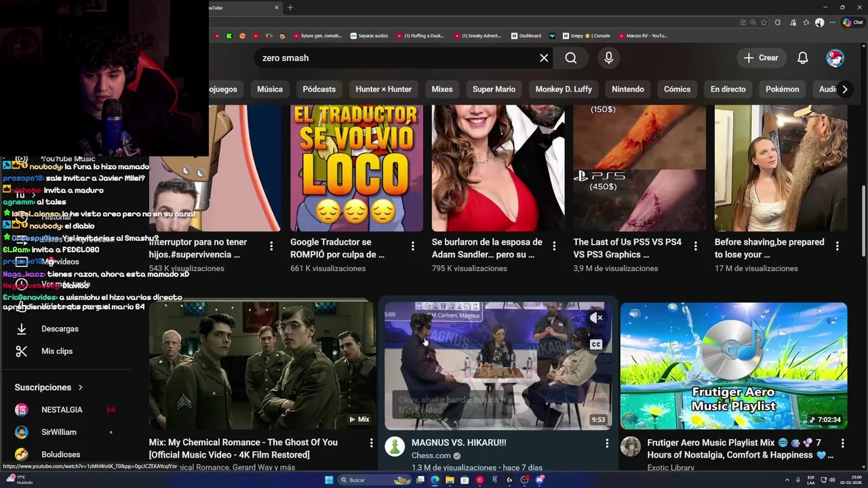Open the Last of Us graphics comparison thumbnail
Screen dimensions: 868x488
639,168
